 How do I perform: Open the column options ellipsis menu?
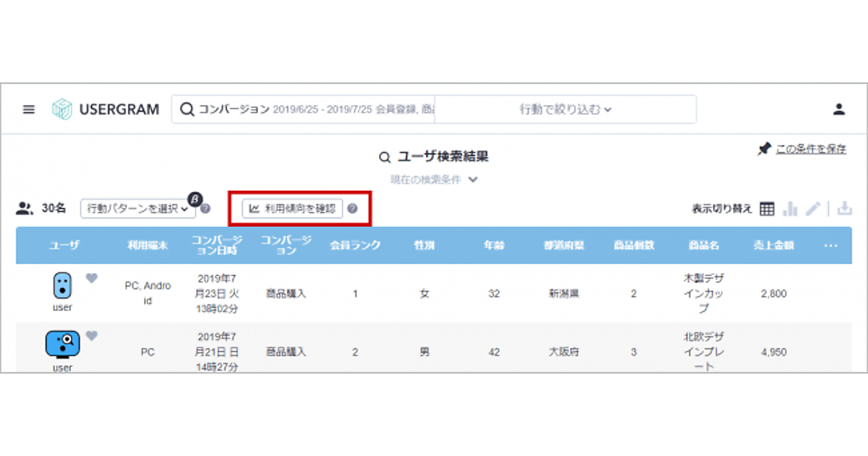coord(830,245)
